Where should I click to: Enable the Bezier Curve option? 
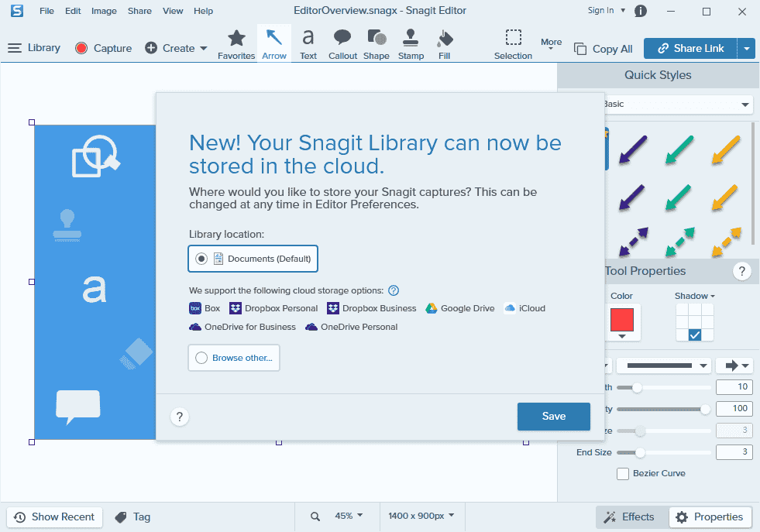click(x=623, y=473)
